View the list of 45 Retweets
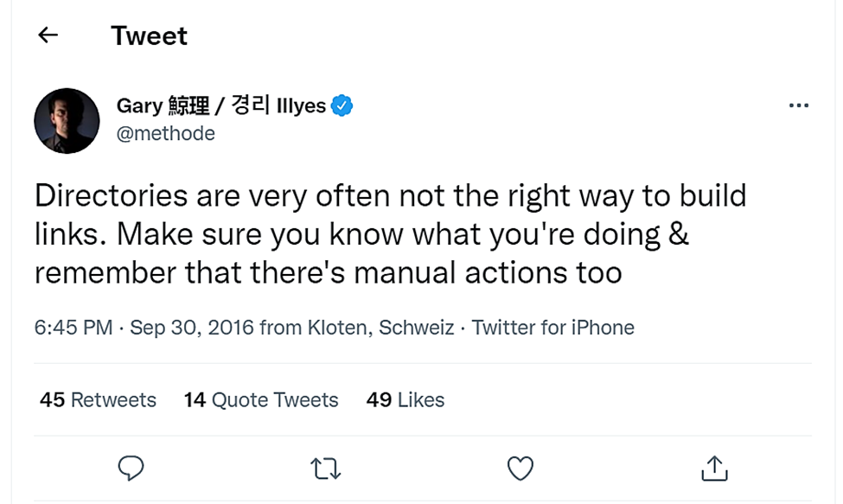Screen dimensions: 843x504 [x=98, y=399]
